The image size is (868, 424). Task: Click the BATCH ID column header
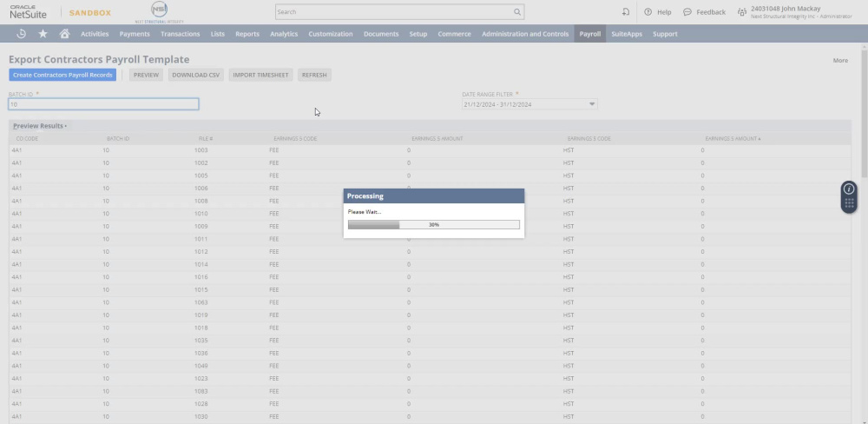(118, 138)
